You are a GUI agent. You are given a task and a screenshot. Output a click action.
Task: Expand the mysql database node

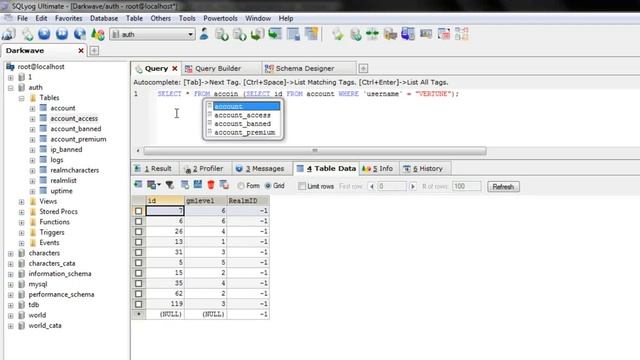click(x=11, y=284)
